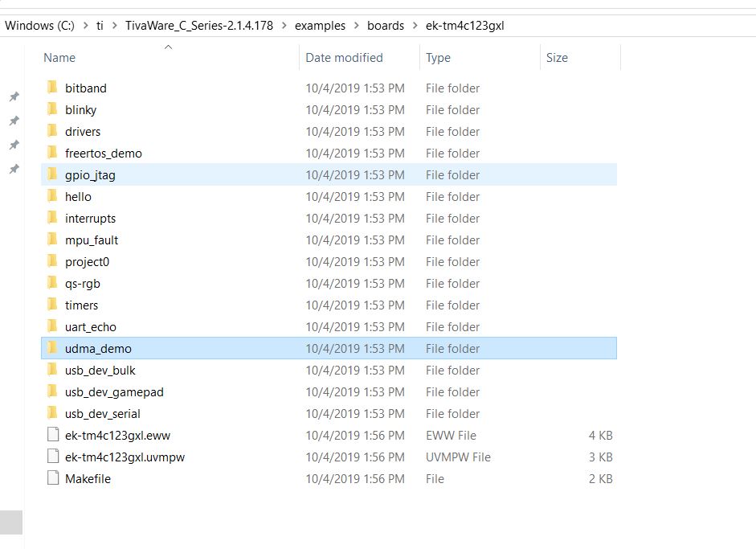Select the drivers folder name
Image resolution: width=756 pixels, height=549 pixels.
tap(83, 132)
